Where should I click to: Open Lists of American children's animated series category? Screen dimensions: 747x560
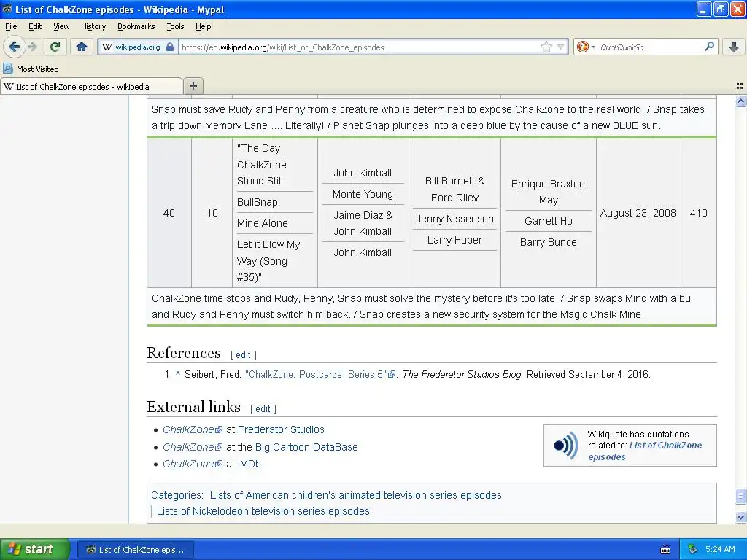355,495
